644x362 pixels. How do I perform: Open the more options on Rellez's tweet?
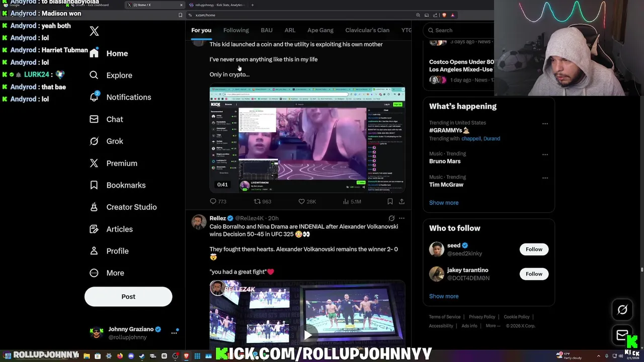click(401, 218)
